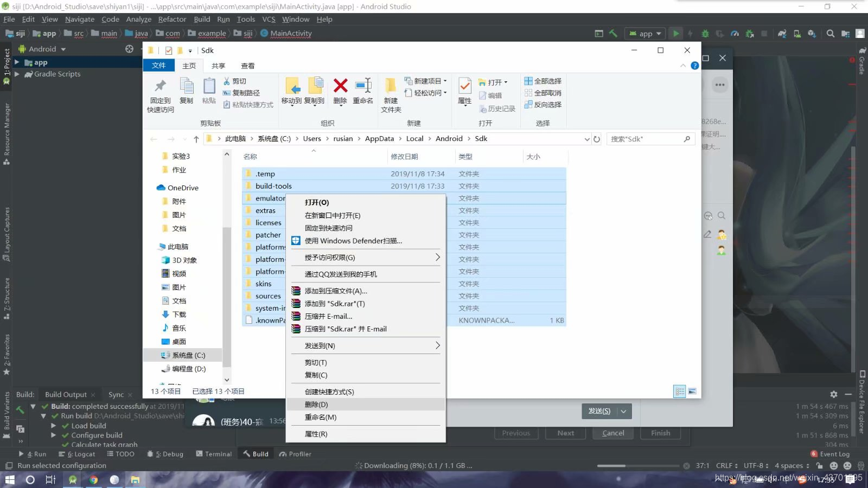Click the navigation pane scrollbar down arrow
This screenshot has width=868, height=488.
pyautogui.click(x=227, y=380)
